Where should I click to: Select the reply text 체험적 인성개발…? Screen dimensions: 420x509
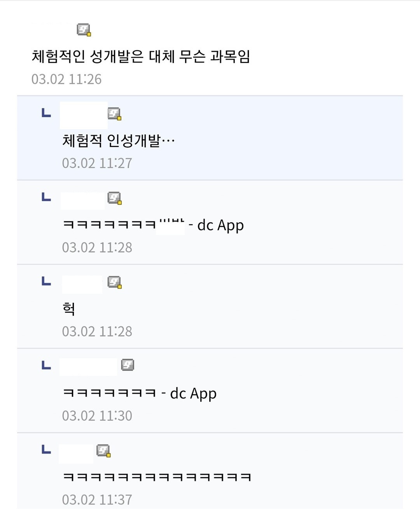(x=118, y=140)
